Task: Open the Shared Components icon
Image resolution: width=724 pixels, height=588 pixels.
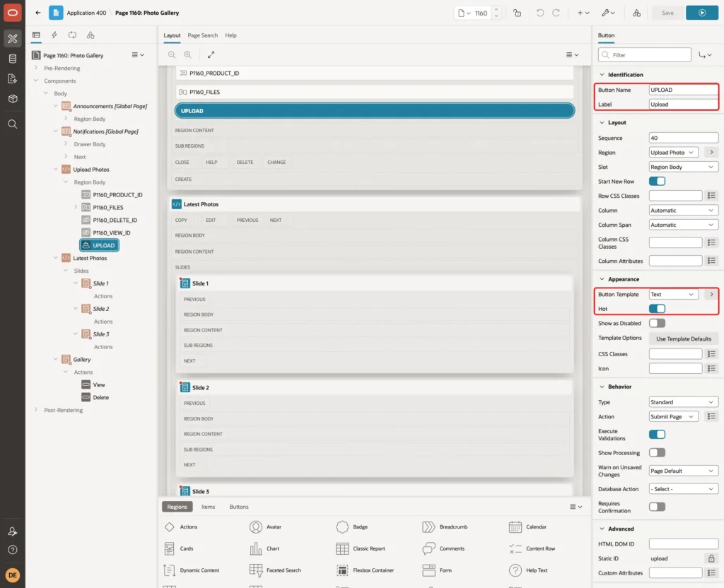Action: [x=636, y=13]
